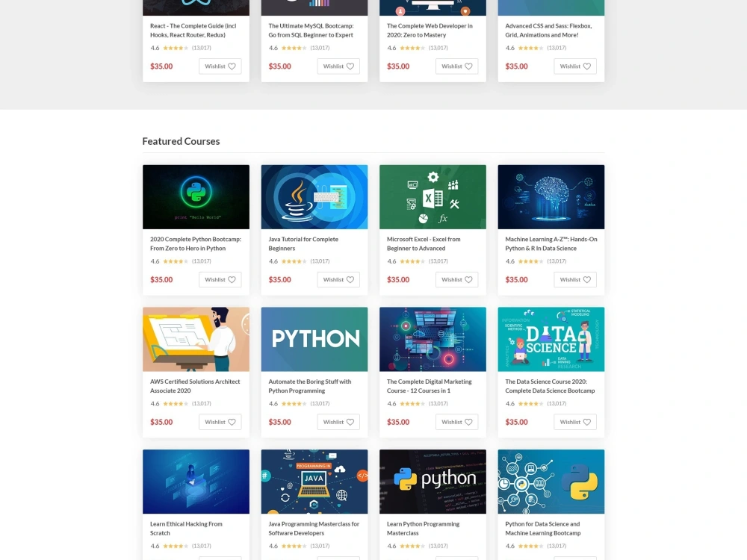The width and height of the screenshot is (747, 560).
Task: Open the AWS Solutions Architect thumbnail
Action: click(196, 339)
